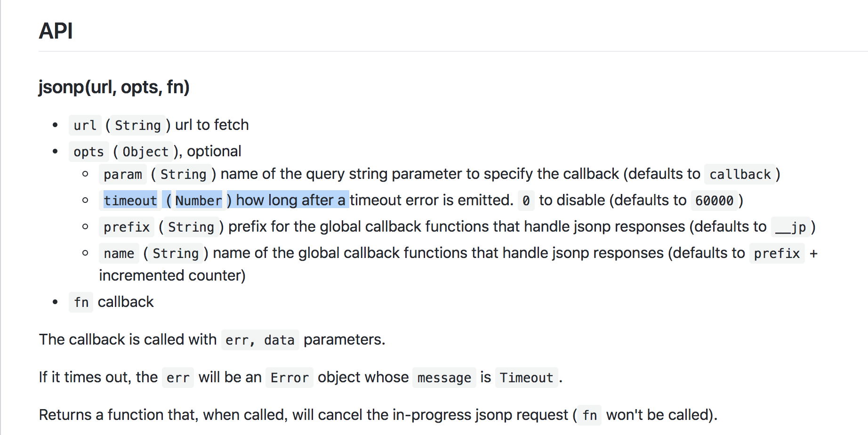Image resolution: width=868 pixels, height=435 pixels.
Task: Click the err, data code snippet
Action: 260,340
